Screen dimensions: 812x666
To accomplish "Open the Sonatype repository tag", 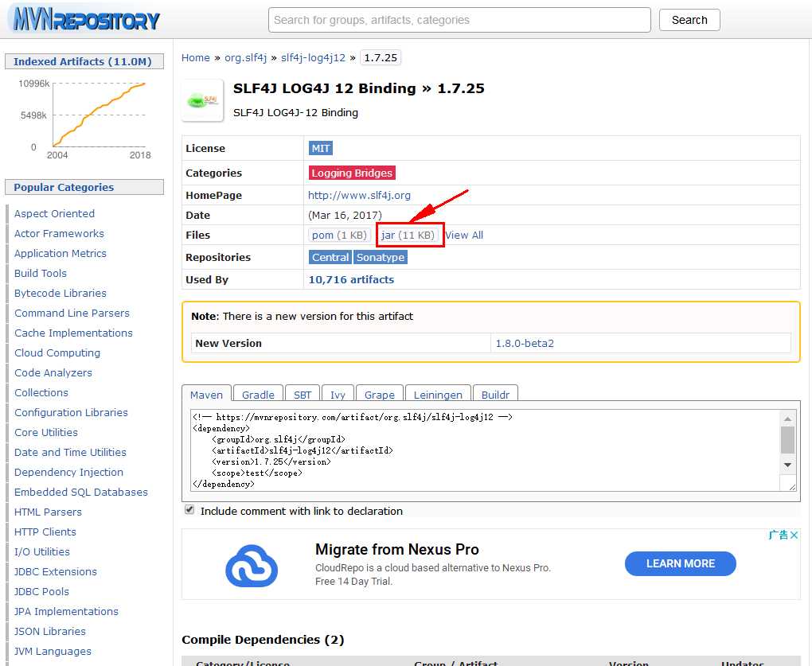I will 381,257.
